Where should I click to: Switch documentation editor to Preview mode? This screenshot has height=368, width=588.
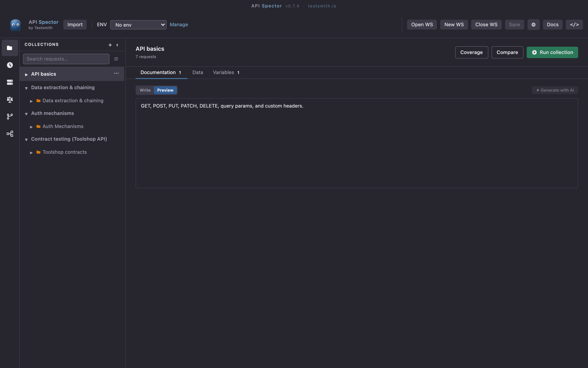tap(165, 90)
